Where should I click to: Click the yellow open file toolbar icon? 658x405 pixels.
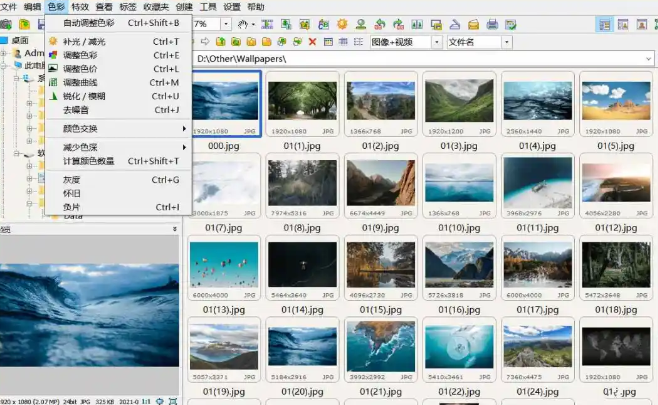click(x=24, y=24)
